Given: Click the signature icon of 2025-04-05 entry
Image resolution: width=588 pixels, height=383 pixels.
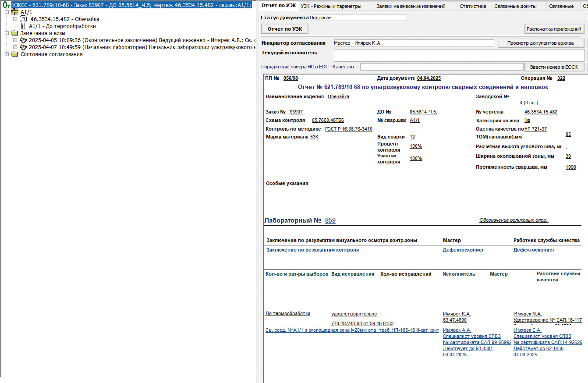Looking at the screenshot, I should pos(23,40).
